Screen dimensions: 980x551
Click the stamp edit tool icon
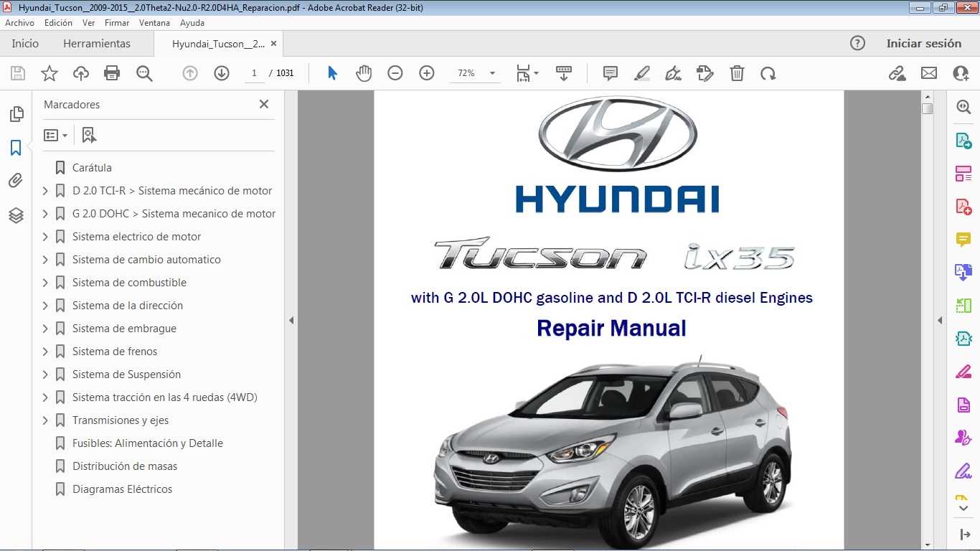pos(705,73)
